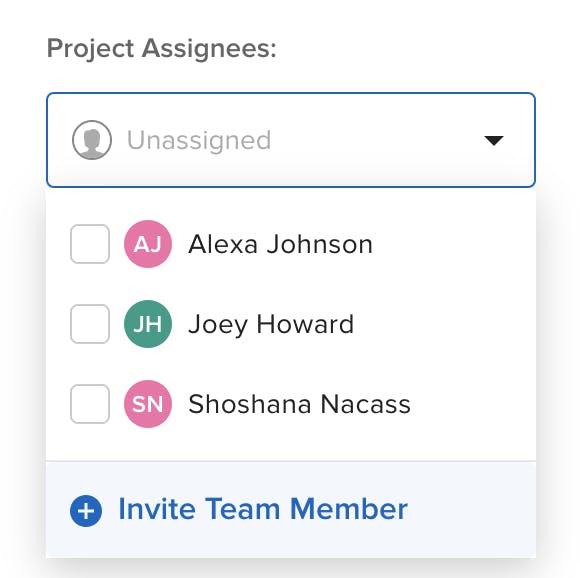Tick Joey Howard's checkbox
Image resolution: width=580 pixels, height=578 pixels.
[x=90, y=324]
